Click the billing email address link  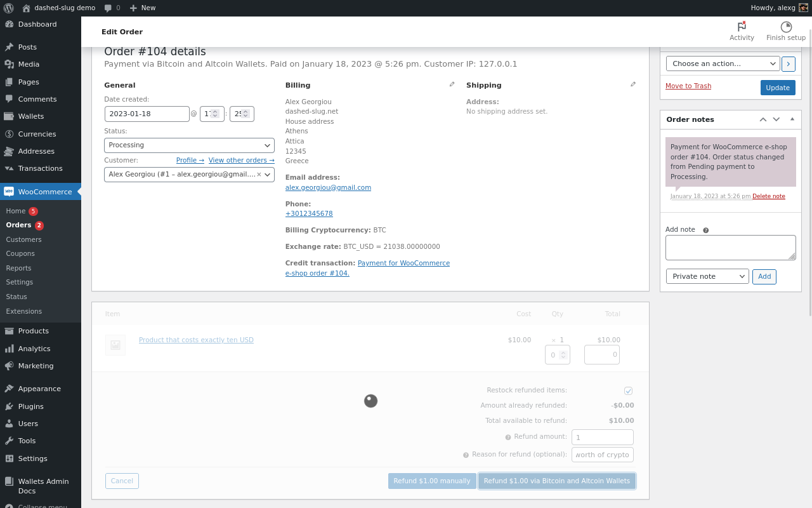(x=328, y=188)
